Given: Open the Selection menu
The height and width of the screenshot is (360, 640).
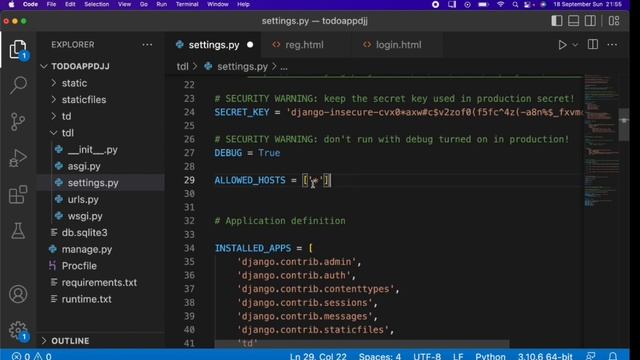Looking at the screenshot, I should (x=96, y=4).
